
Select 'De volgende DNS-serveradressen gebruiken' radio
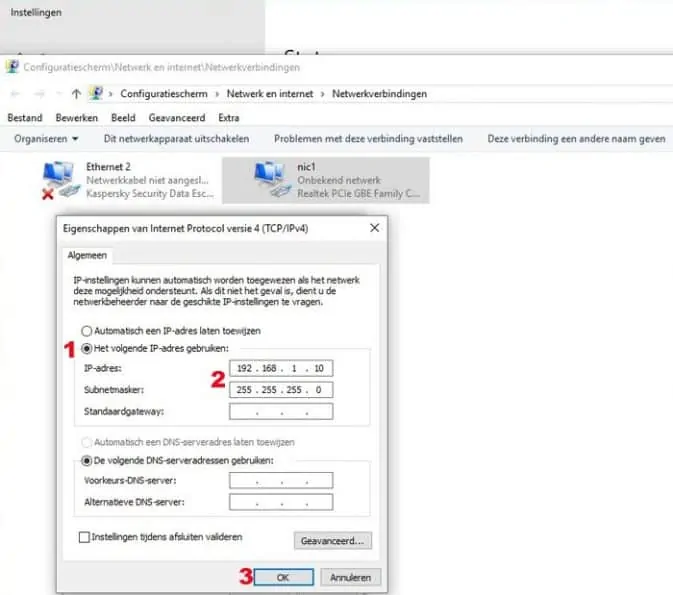87,460
